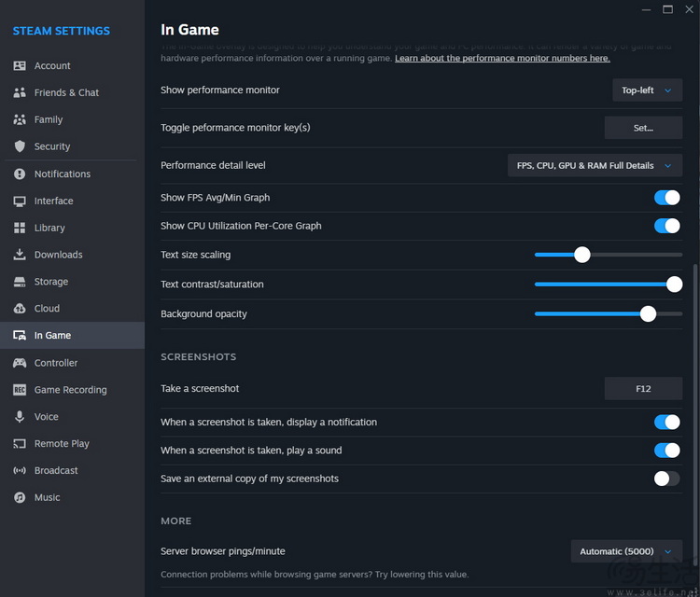Screen dimensions: 700x597
Task: Open the Account settings page
Action: pyautogui.click(x=72, y=66)
